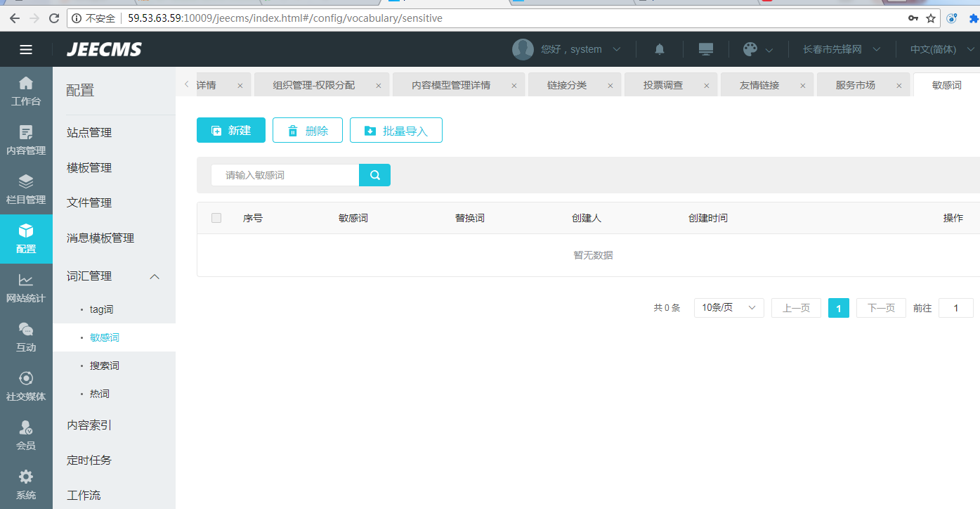980x509 pixels.
Task: Toggle the select-all checkbox in table header
Action: click(216, 218)
